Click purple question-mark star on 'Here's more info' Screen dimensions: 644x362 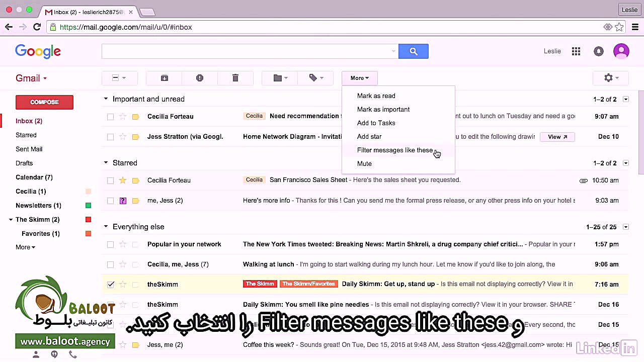[123, 201]
